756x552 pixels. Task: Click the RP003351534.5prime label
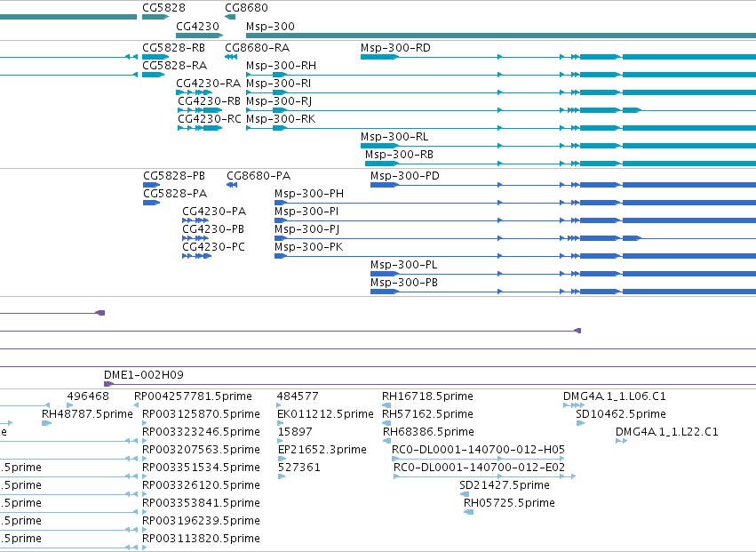pos(201,468)
